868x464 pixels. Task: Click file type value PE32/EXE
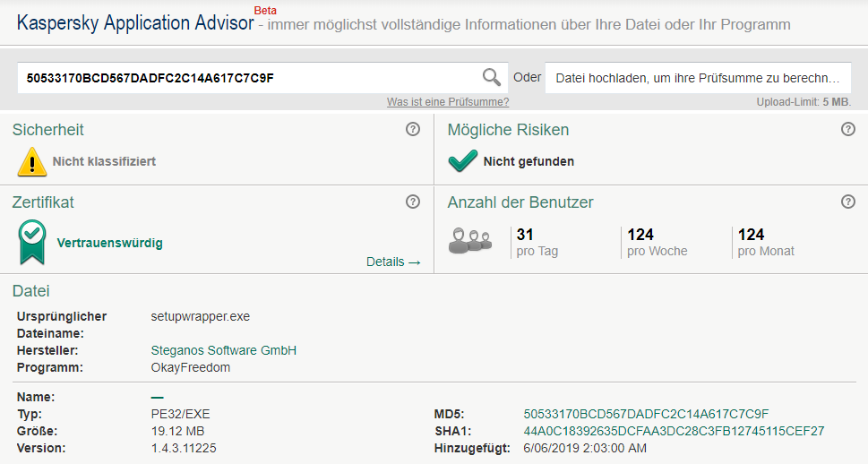[x=180, y=414]
